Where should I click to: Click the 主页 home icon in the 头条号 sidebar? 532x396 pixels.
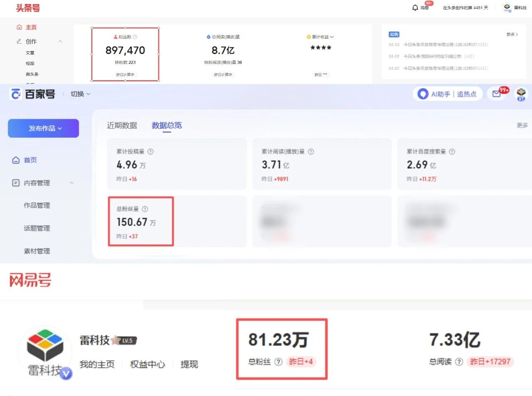point(19,27)
